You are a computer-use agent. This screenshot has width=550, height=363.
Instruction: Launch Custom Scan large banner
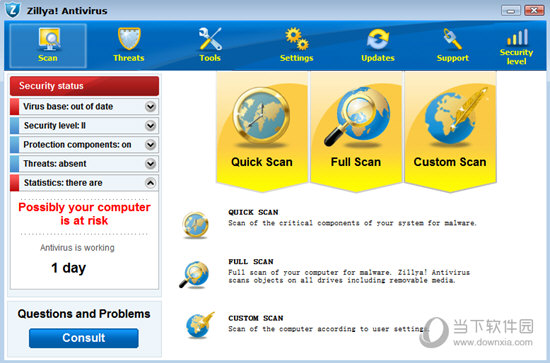450,132
